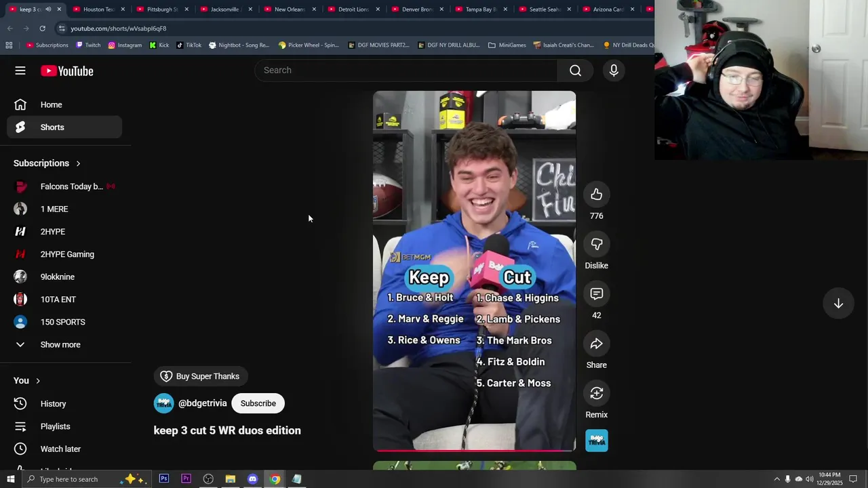
Task: Switch to the Detroit Lions tab
Action: coord(353,9)
